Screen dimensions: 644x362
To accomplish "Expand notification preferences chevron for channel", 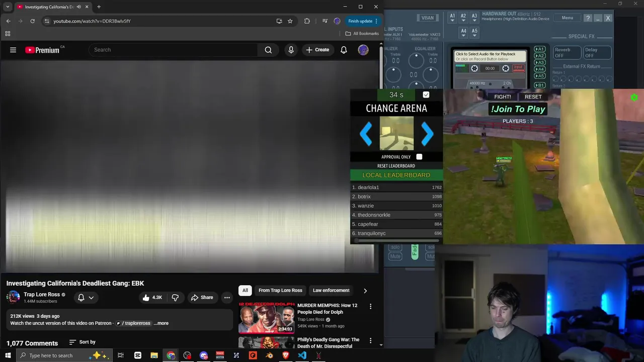I will click(x=91, y=298).
